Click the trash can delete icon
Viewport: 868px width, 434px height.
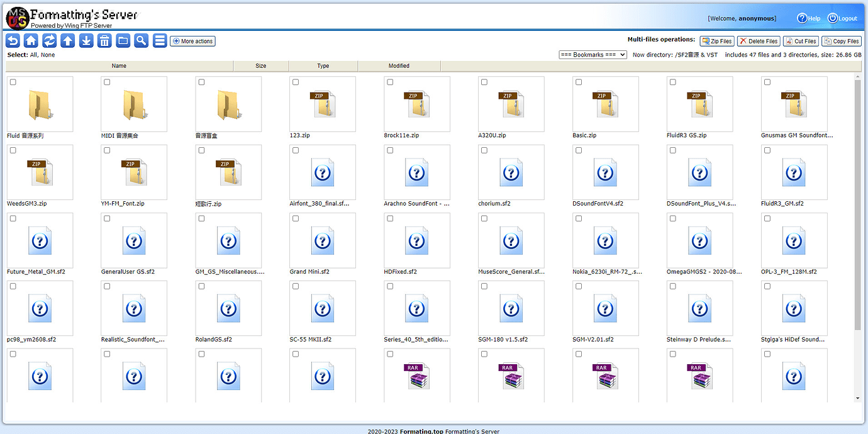click(104, 41)
